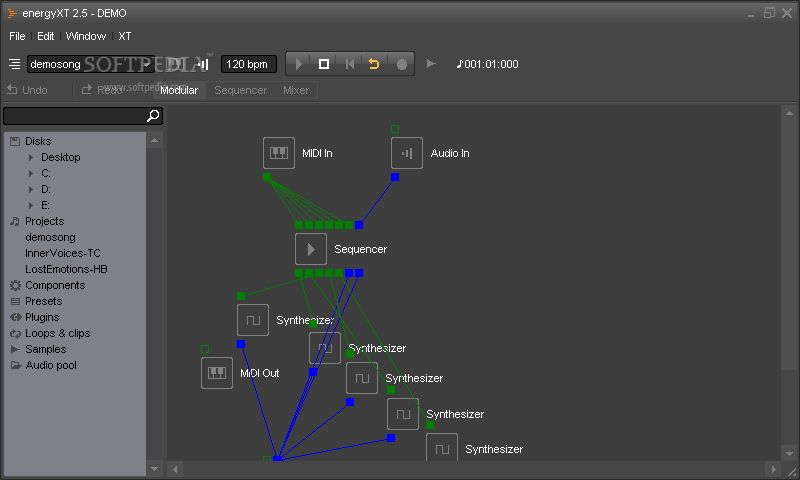Select Audio pool in the browser
800x480 pixels.
[51, 365]
